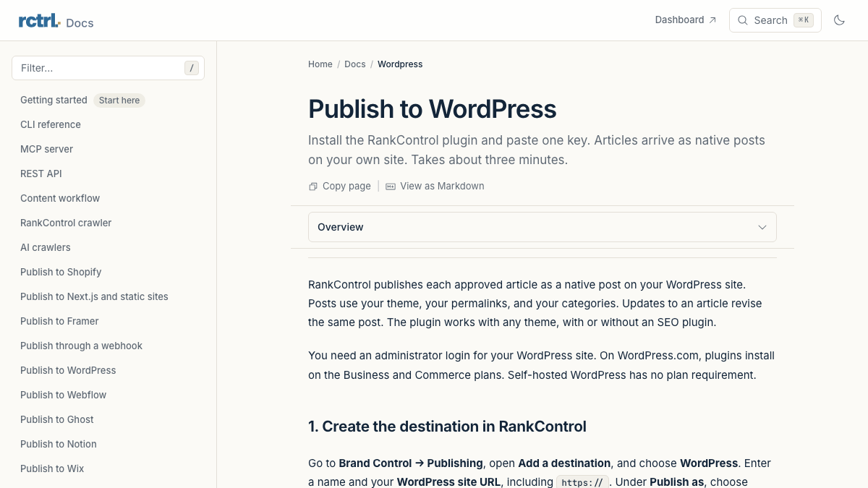Open Content workflow in sidebar
This screenshot has width=868, height=488.
tap(60, 198)
